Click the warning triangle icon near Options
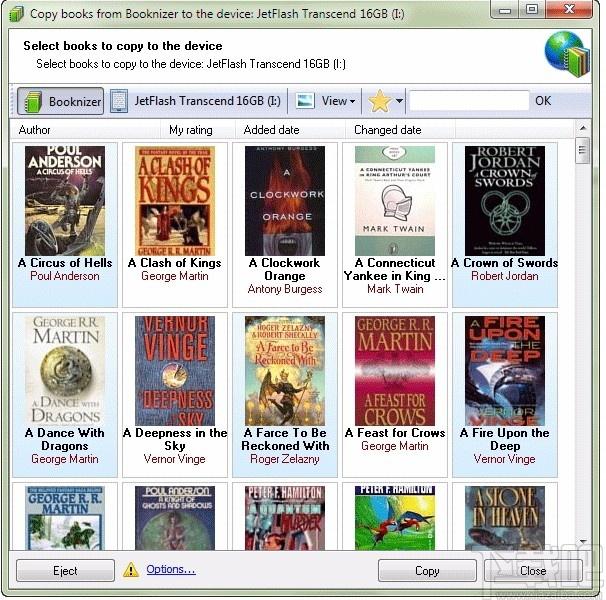This screenshot has width=606, height=600. click(131, 569)
